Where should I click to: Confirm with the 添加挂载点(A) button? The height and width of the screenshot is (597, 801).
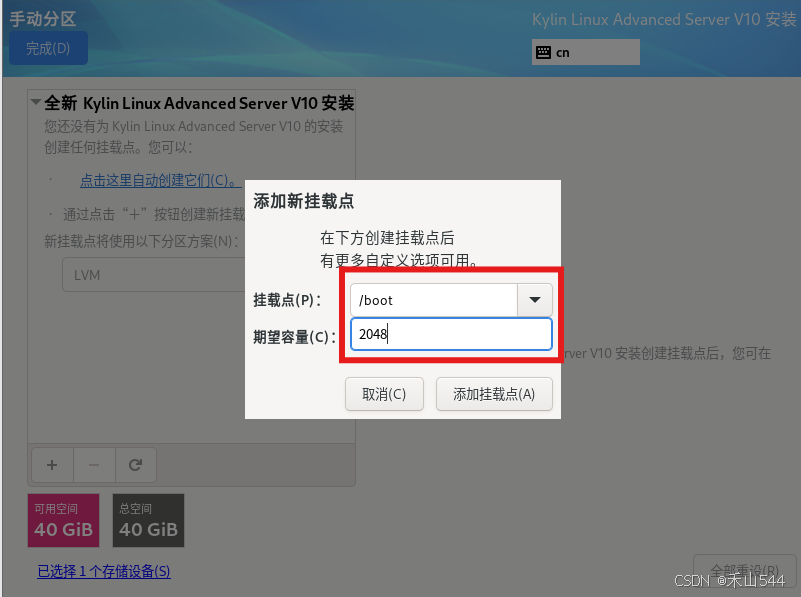point(494,394)
